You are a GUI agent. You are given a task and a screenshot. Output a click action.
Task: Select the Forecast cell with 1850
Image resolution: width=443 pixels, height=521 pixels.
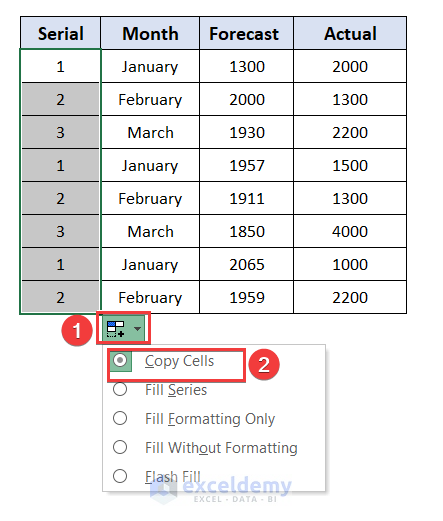click(246, 231)
